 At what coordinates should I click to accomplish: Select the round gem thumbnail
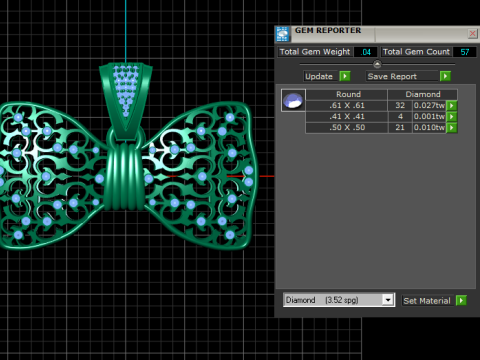293,100
